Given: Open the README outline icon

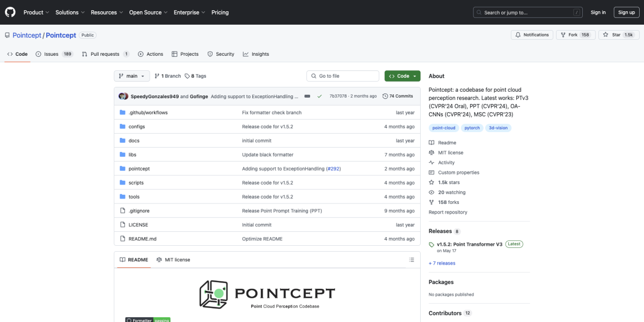Looking at the screenshot, I should point(412,259).
